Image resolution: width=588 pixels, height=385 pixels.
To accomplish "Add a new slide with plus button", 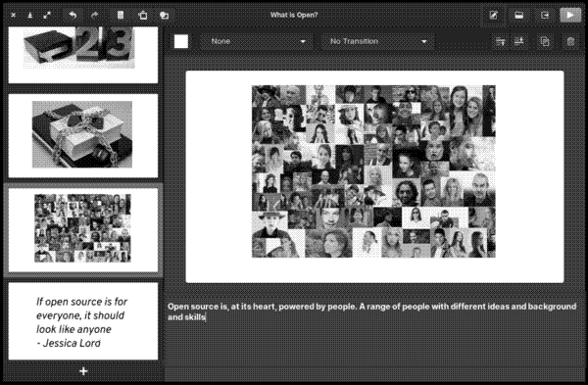I will click(x=83, y=371).
